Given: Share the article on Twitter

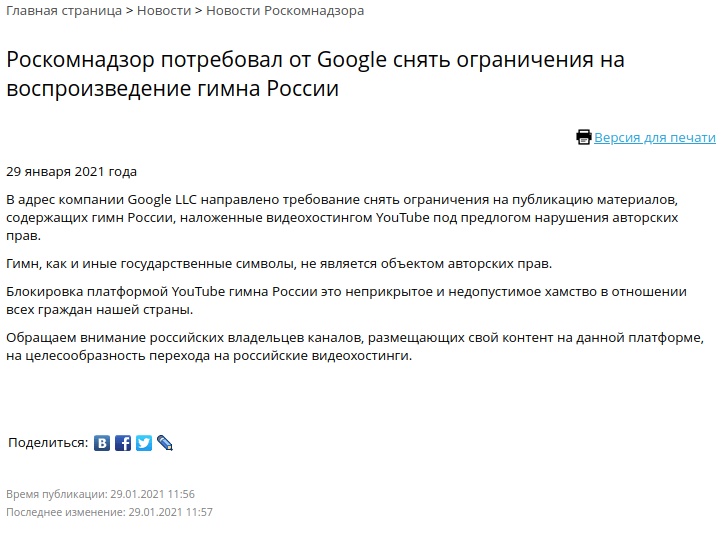Looking at the screenshot, I should [144, 443].
